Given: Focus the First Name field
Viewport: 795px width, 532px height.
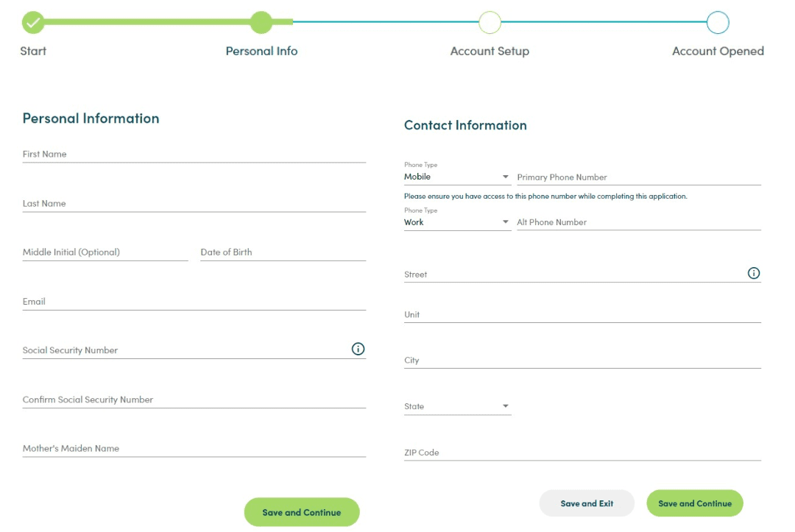Looking at the screenshot, I should 194,155.
